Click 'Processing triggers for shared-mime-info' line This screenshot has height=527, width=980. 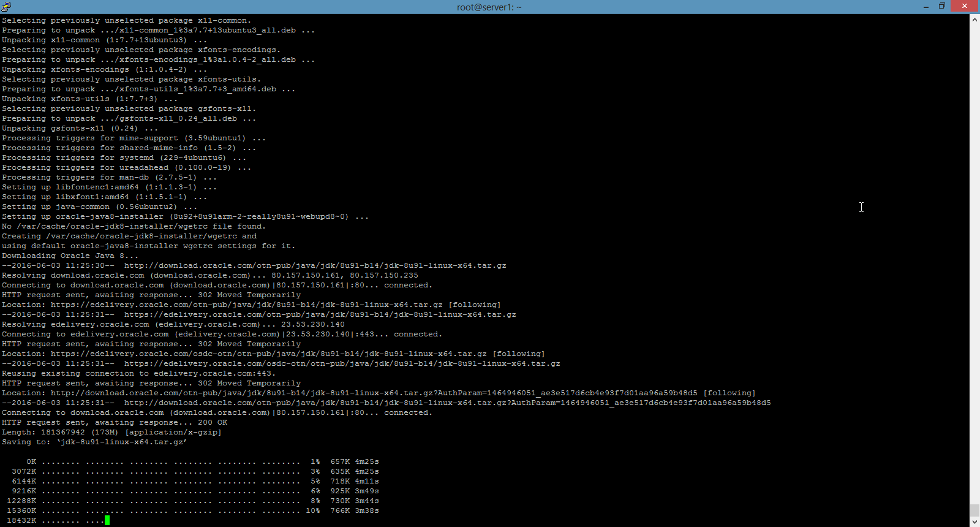(129, 148)
